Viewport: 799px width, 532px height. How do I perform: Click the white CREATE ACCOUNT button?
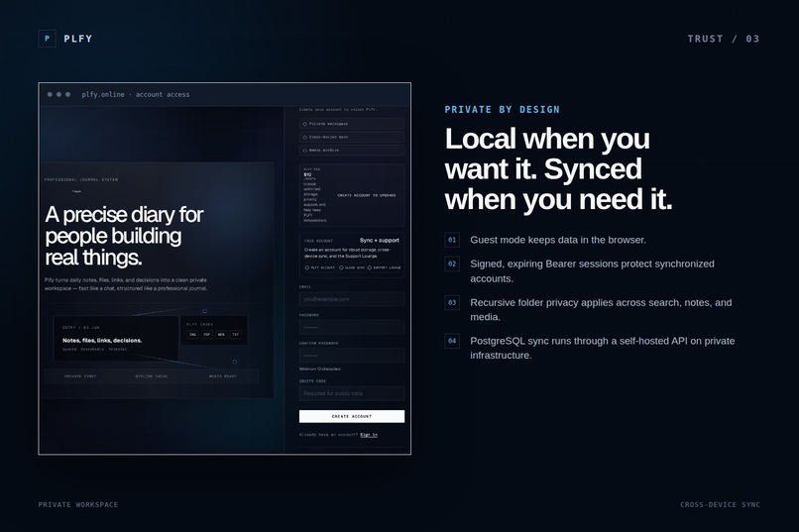[x=352, y=416]
